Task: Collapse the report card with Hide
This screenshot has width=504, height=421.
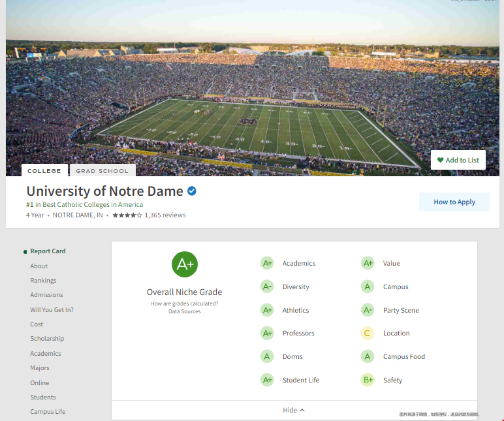Action: 294,410
